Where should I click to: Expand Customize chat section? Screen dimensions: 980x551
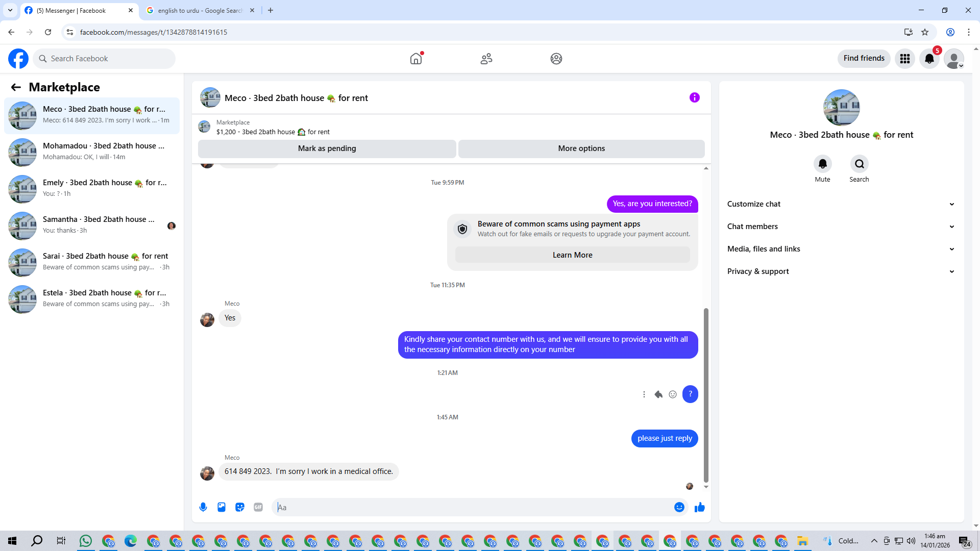[841, 204]
